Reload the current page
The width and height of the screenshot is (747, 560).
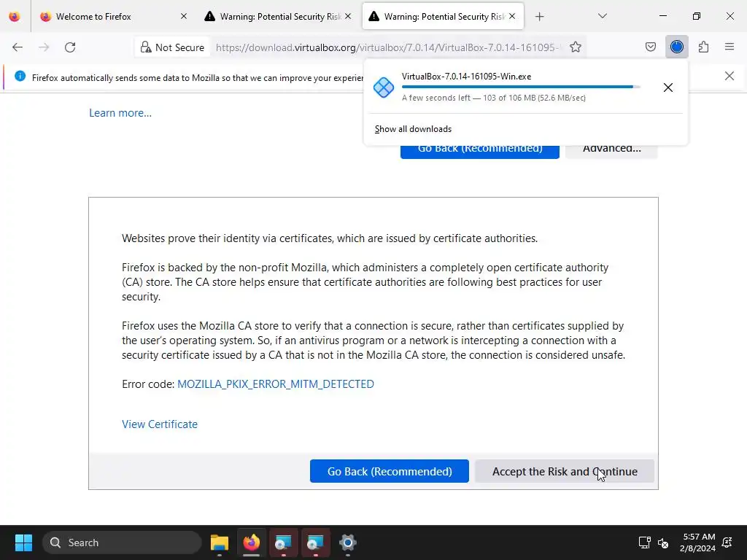click(70, 47)
